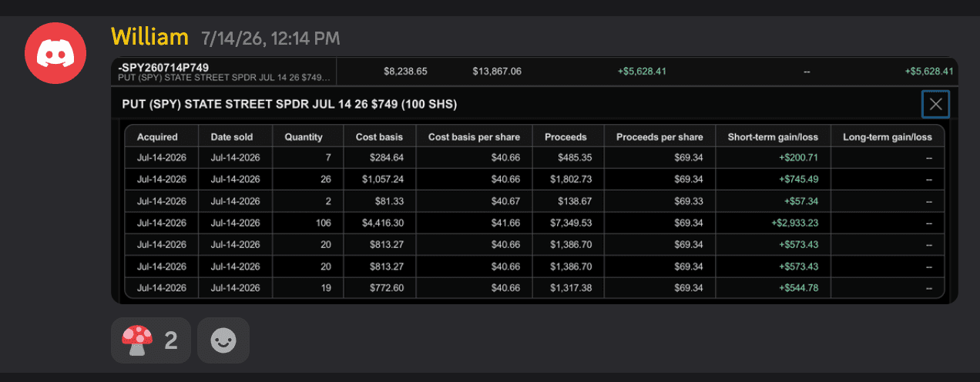Click the per-share cost $40.67
This screenshot has height=382, width=980.
[x=505, y=201]
